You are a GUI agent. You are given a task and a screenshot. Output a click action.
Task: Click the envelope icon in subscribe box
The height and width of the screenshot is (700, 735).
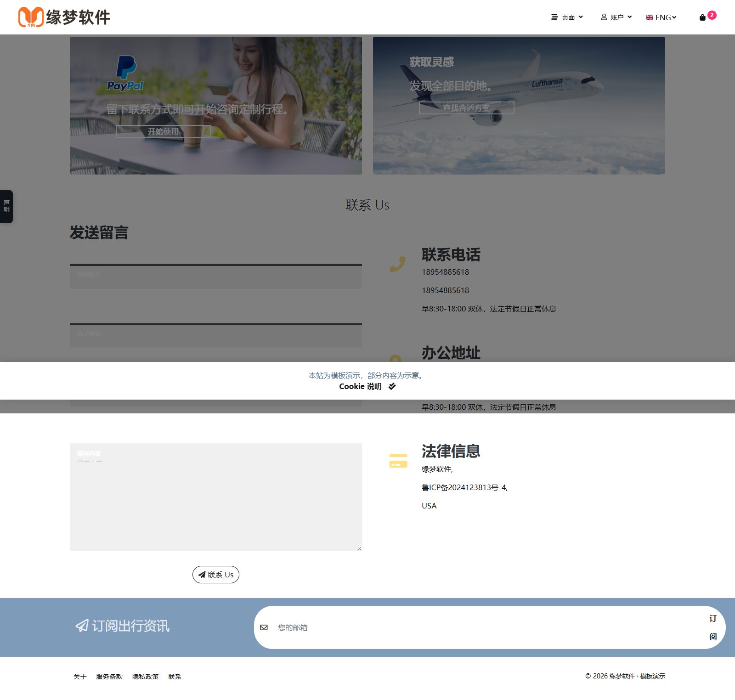click(264, 627)
